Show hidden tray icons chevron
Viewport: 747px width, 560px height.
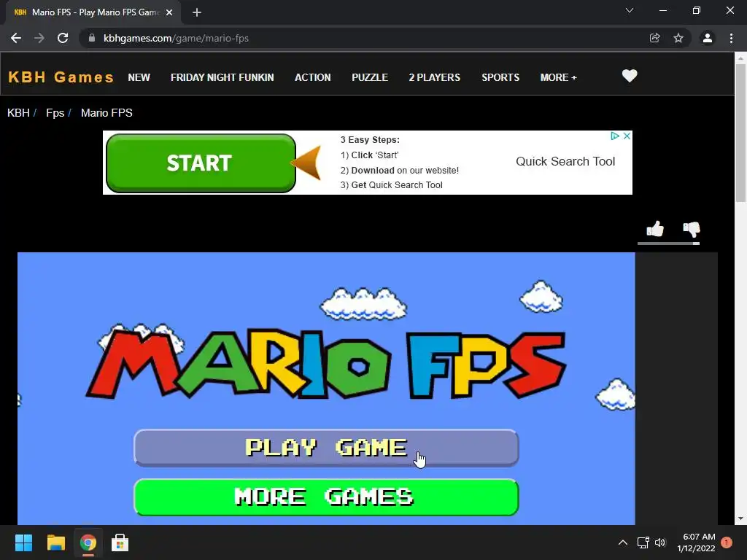(x=623, y=542)
